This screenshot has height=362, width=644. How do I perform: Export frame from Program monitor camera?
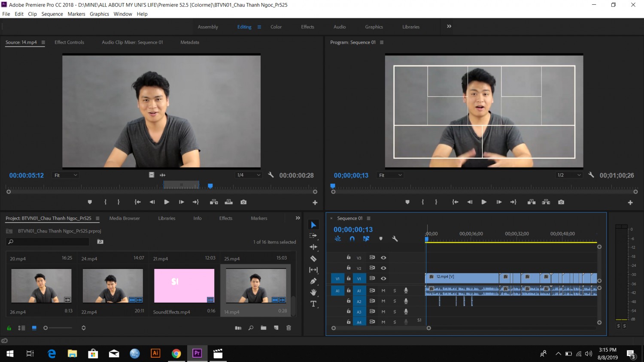tap(561, 202)
